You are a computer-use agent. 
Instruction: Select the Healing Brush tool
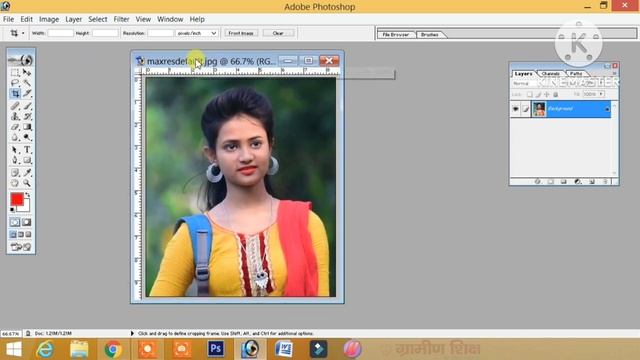click(x=15, y=106)
